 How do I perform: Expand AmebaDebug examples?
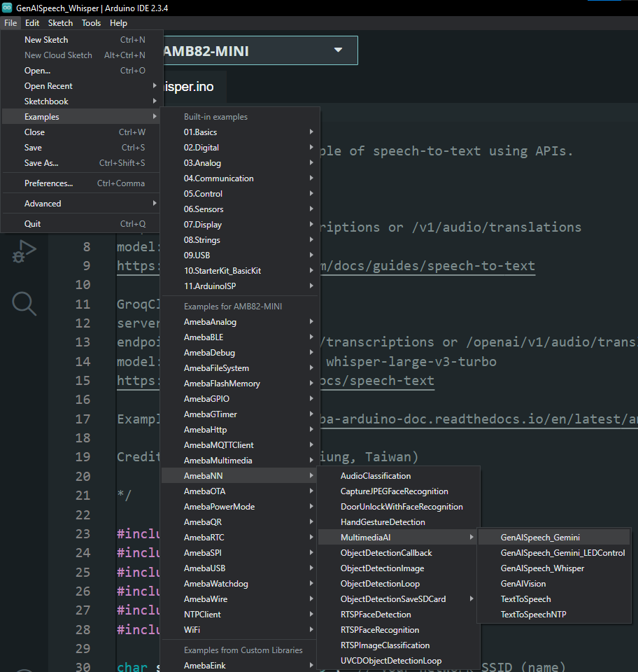pos(240,353)
